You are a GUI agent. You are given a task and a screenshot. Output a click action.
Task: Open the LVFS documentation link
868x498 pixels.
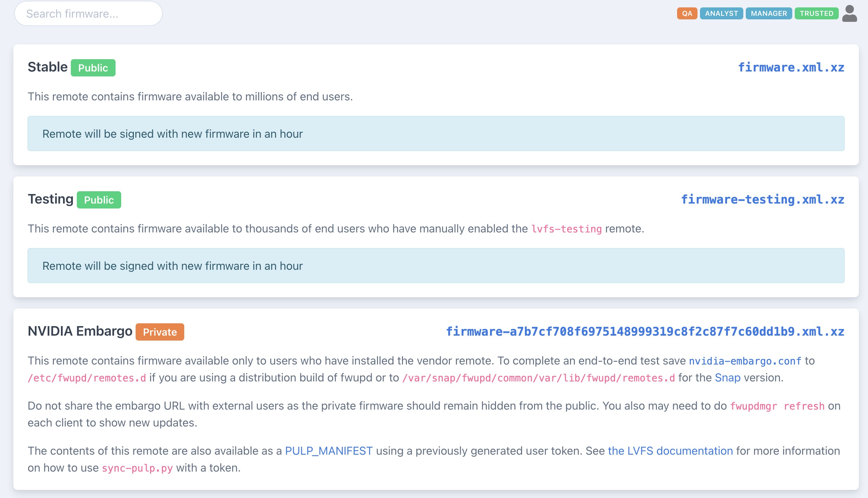670,450
